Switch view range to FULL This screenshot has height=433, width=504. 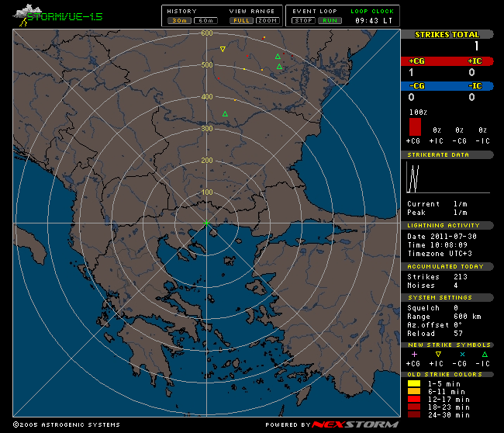click(241, 21)
